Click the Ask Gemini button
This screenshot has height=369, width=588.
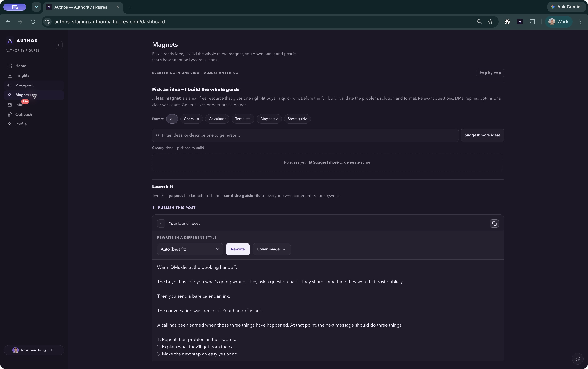point(567,7)
